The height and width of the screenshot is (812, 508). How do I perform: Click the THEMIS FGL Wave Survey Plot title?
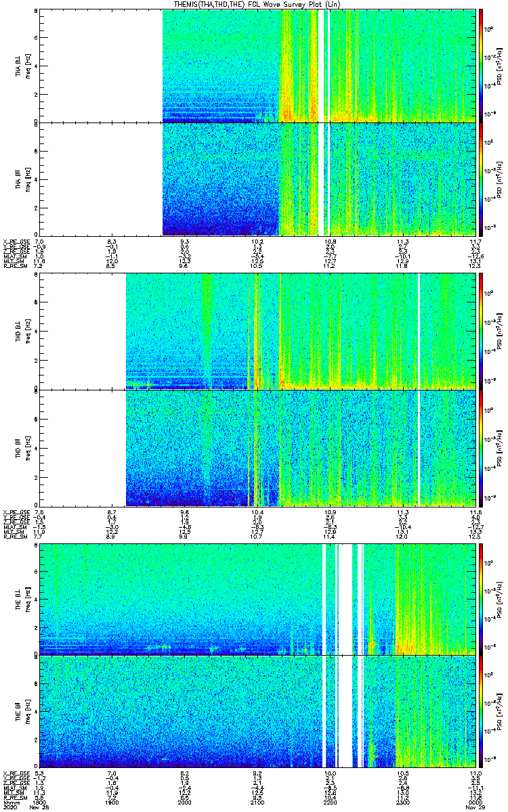tap(256, 4)
